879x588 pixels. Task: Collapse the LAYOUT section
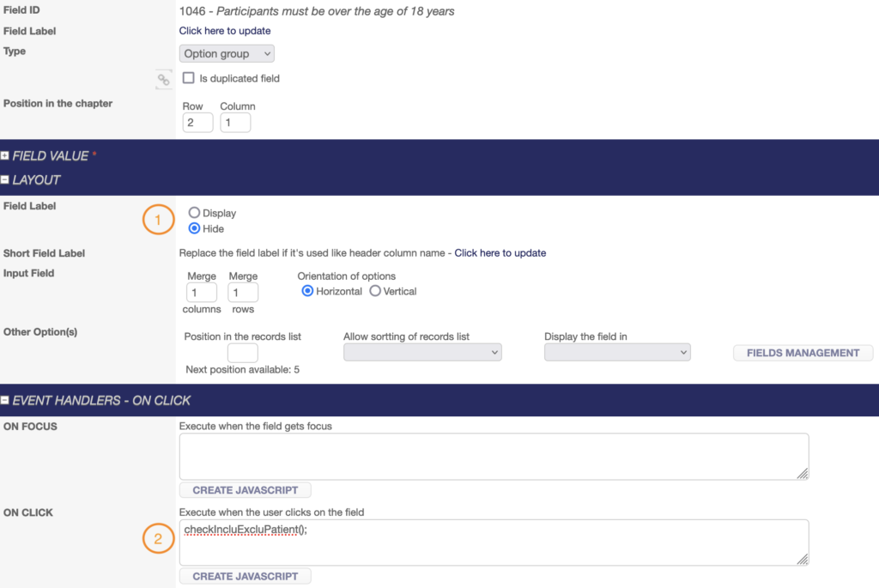coord(5,180)
